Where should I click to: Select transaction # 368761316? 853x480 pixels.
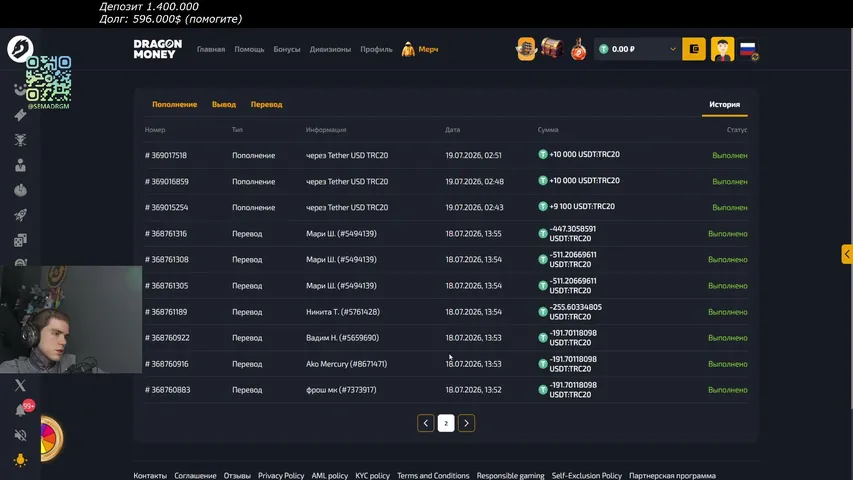(x=166, y=233)
